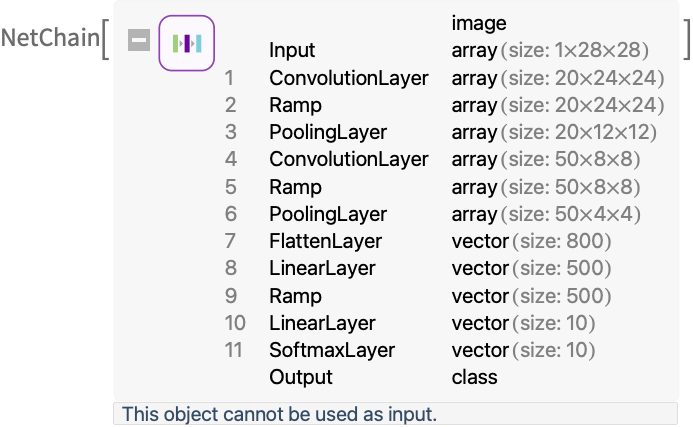This screenshot has width=693, height=427.
Task: Open the FlattenLayer entry
Action: [418, 241]
